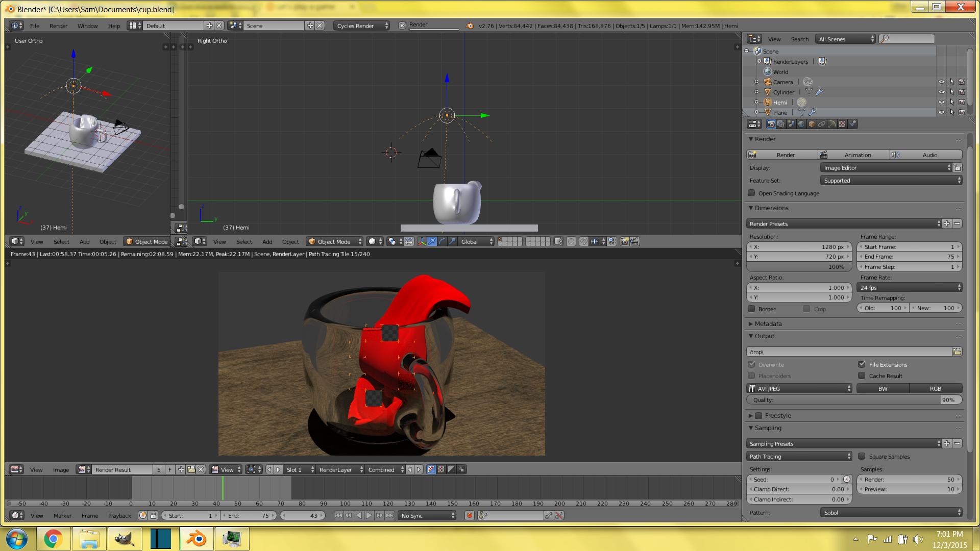The width and height of the screenshot is (980, 551).
Task: Open the render engine dropdown Cycles Render
Action: tap(362, 26)
